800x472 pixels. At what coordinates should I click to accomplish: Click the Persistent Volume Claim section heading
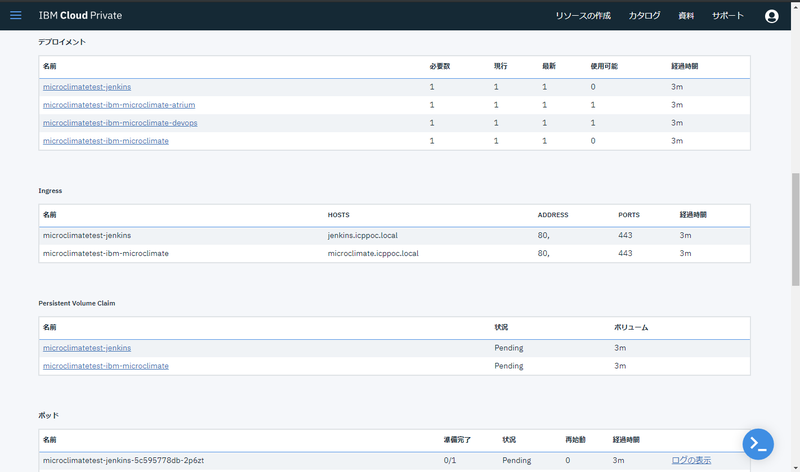pyautogui.click(x=77, y=303)
